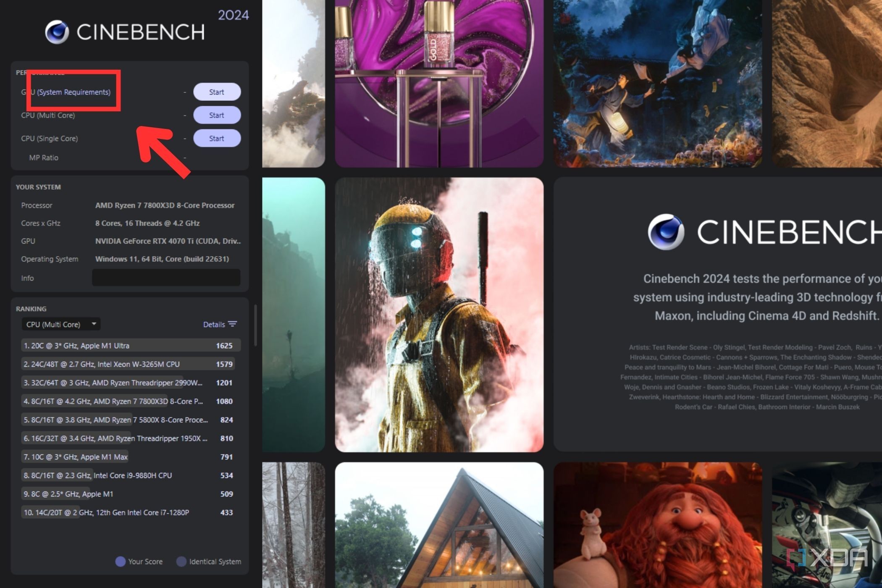The height and width of the screenshot is (588, 882).
Task: Open the Enchanting Shadow lantern scene thumbnail
Action: (658, 84)
